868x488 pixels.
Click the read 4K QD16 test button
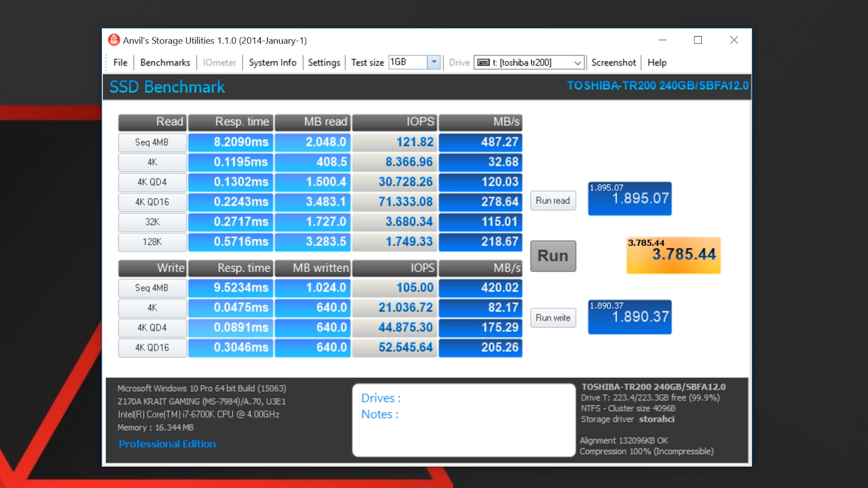(152, 202)
